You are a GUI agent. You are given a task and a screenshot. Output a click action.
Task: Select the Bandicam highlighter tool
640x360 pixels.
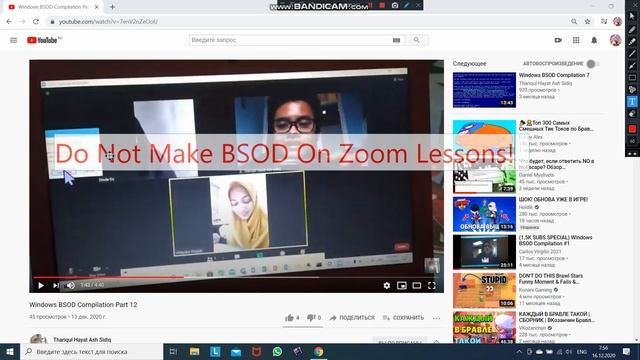632,41
